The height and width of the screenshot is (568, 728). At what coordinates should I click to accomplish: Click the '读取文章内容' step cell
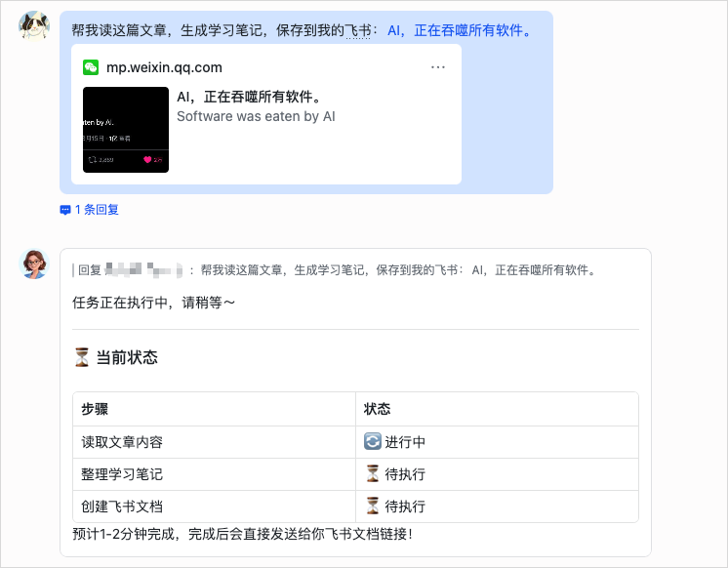click(x=122, y=442)
